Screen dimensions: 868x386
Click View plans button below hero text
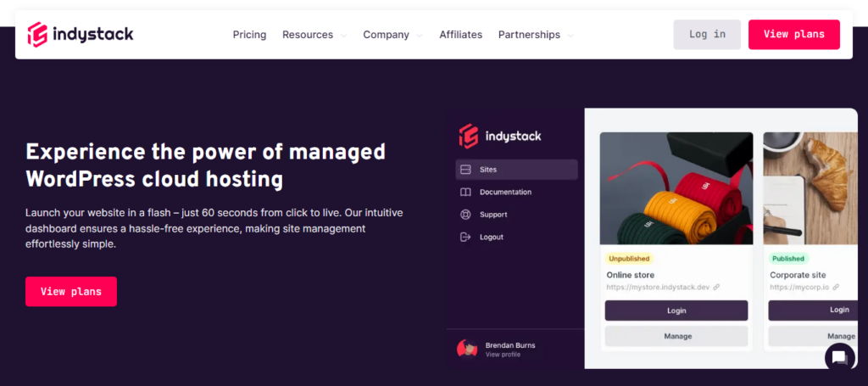click(71, 292)
